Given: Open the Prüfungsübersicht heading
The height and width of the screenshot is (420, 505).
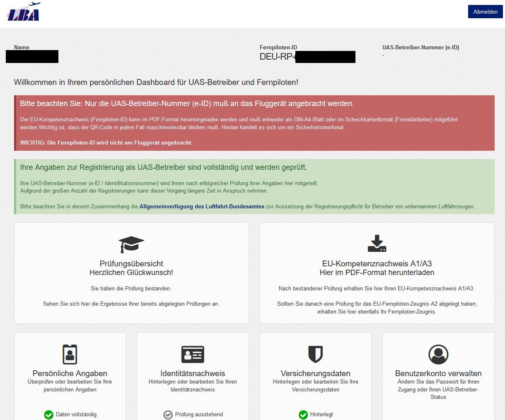Looking at the screenshot, I should (131, 263).
